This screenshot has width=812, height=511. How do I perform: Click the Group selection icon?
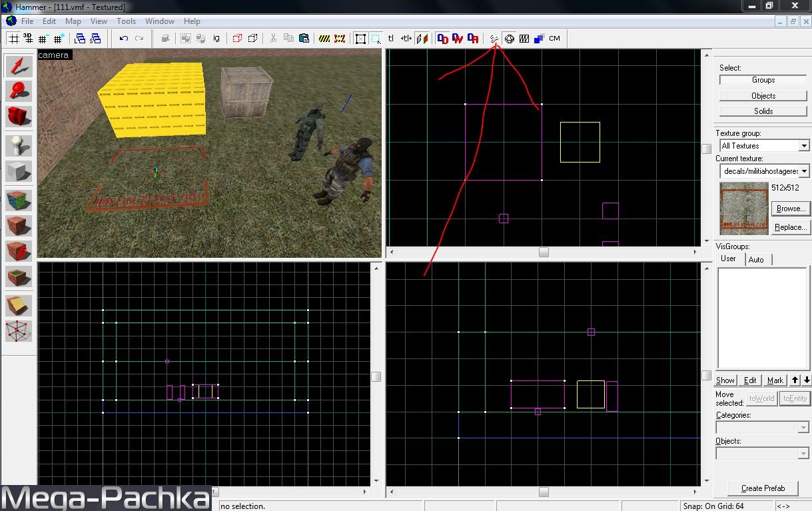[x=186, y=39]
